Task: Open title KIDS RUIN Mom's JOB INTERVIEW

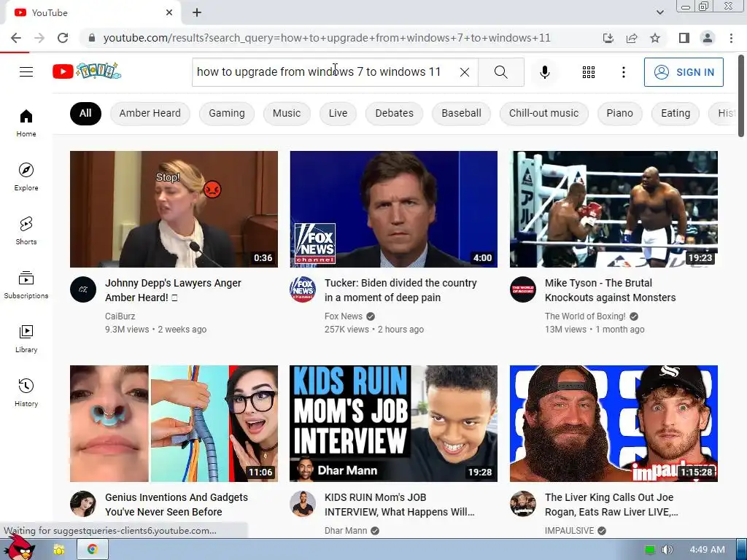Action: pyautogui.click(x=399, y=505)
